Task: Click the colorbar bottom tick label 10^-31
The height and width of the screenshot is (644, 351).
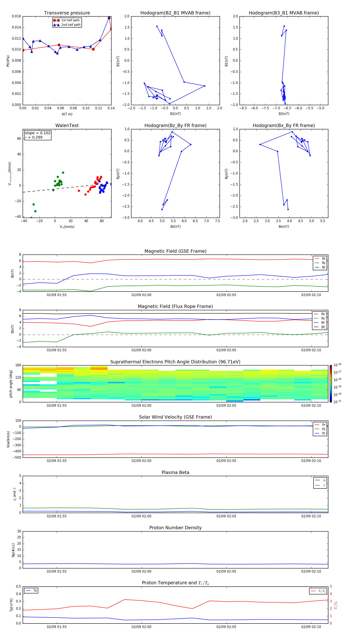Action: 337,402
